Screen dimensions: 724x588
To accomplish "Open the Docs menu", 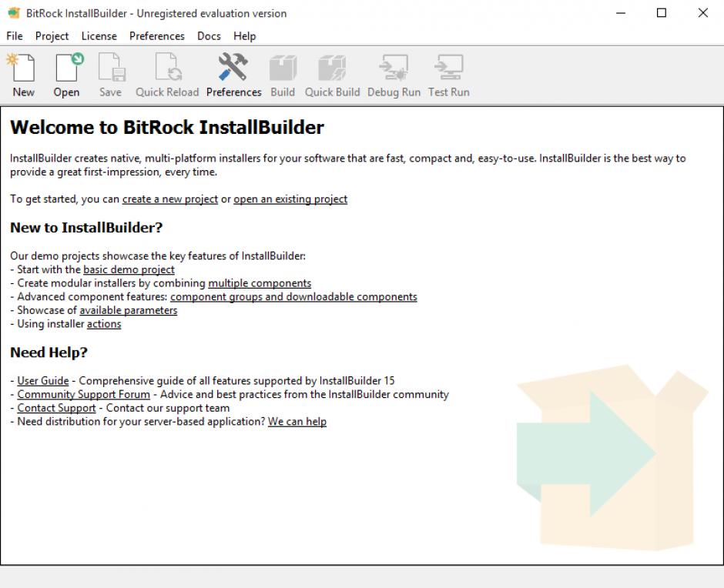I will pyautogui.click(x=209, y=36).
